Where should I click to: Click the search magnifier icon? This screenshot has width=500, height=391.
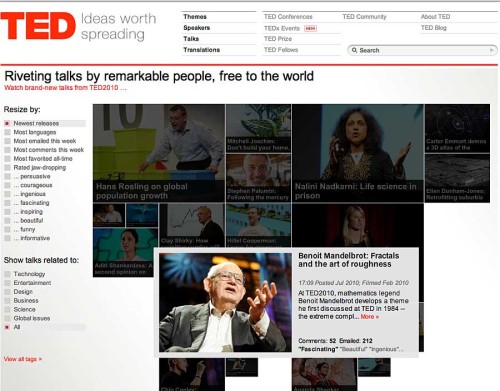pos(354,50)
